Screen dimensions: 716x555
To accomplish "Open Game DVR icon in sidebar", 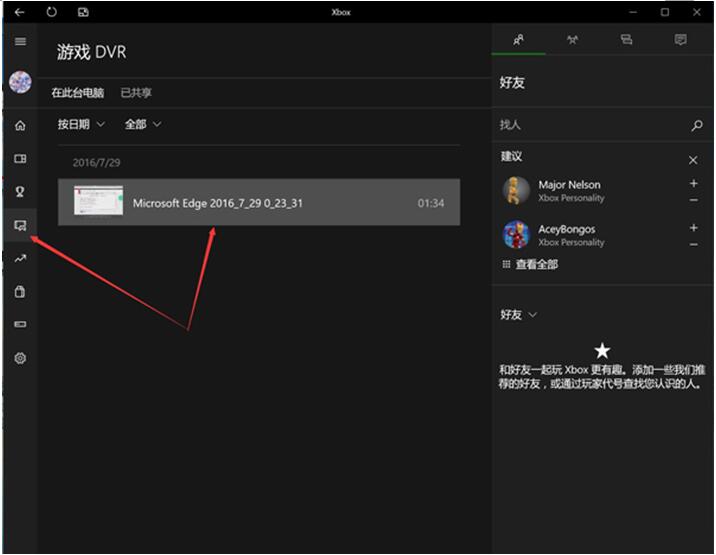I will pos(20,225).
